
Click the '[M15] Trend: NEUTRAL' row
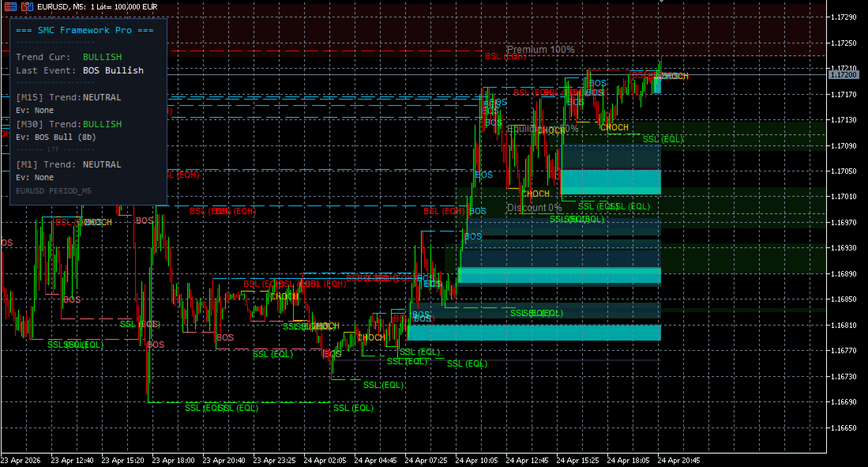69,97
